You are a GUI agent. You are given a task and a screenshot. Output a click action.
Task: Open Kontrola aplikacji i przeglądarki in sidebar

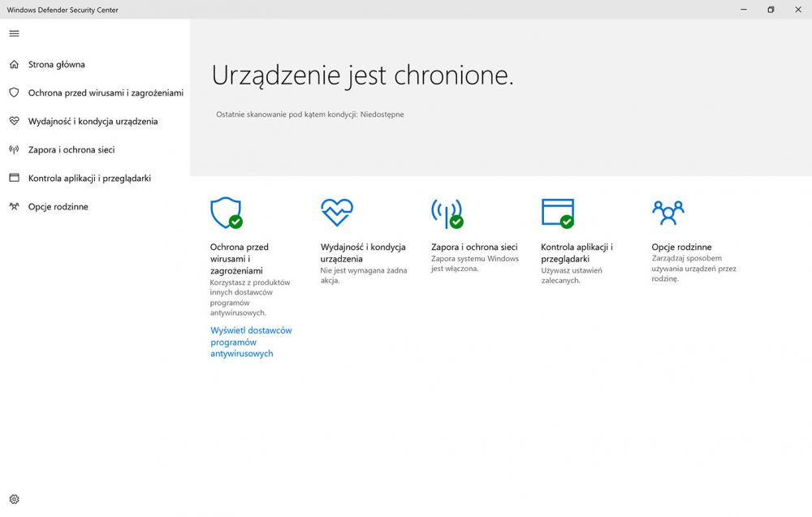(89, 178)
